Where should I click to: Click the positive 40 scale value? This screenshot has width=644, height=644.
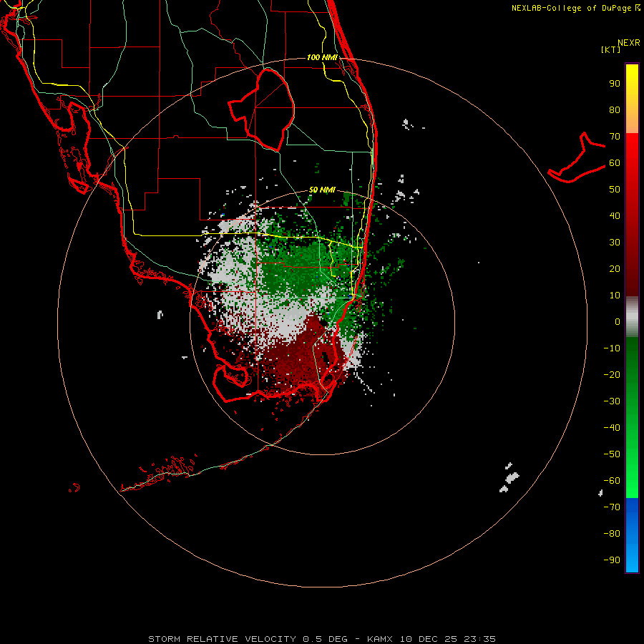pos(615,215)
